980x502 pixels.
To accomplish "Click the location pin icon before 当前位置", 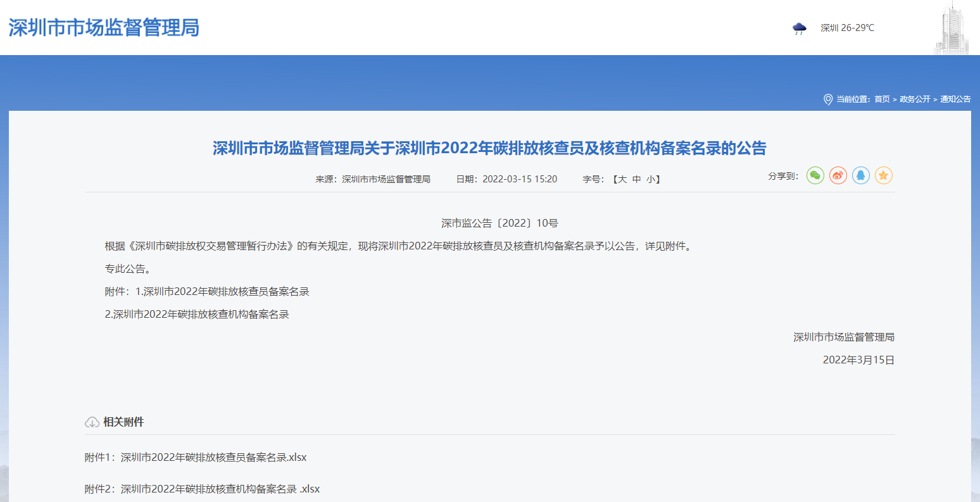I will [x=827, y=99].
